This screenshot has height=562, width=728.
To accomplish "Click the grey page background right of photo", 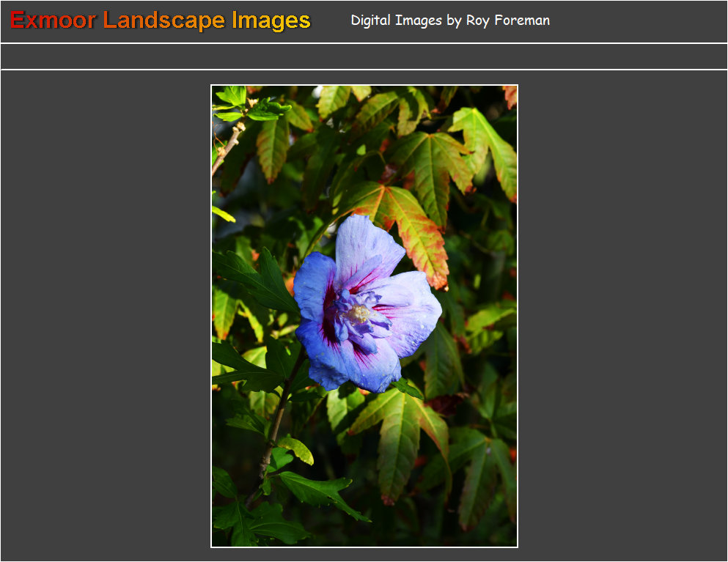I will (x=623, y=315).
